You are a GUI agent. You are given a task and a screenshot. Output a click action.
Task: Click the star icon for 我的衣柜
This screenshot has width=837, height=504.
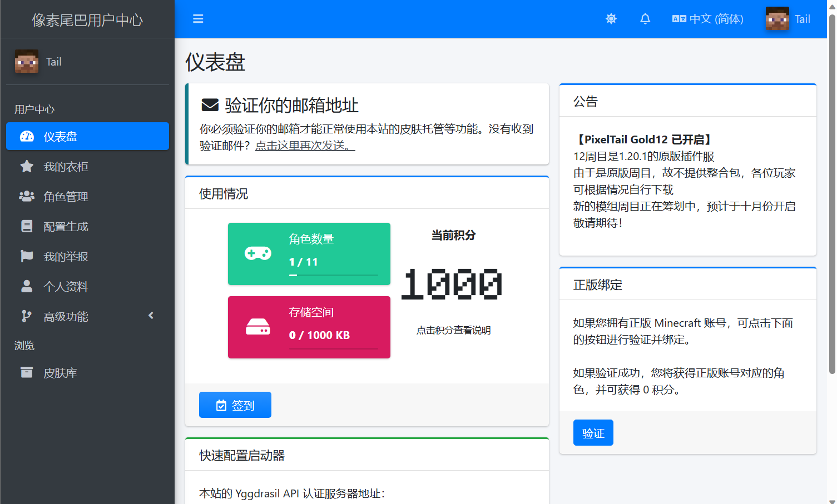27,167
